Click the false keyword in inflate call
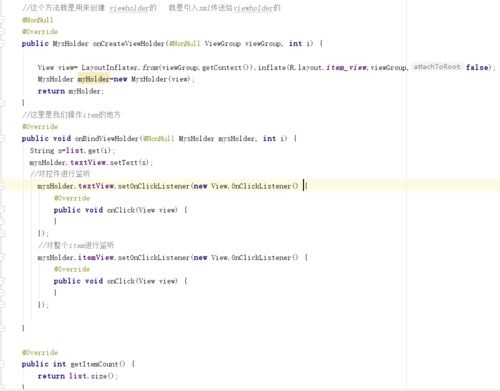Viewport: 500px width, 391px height. (x=477, y=68)
